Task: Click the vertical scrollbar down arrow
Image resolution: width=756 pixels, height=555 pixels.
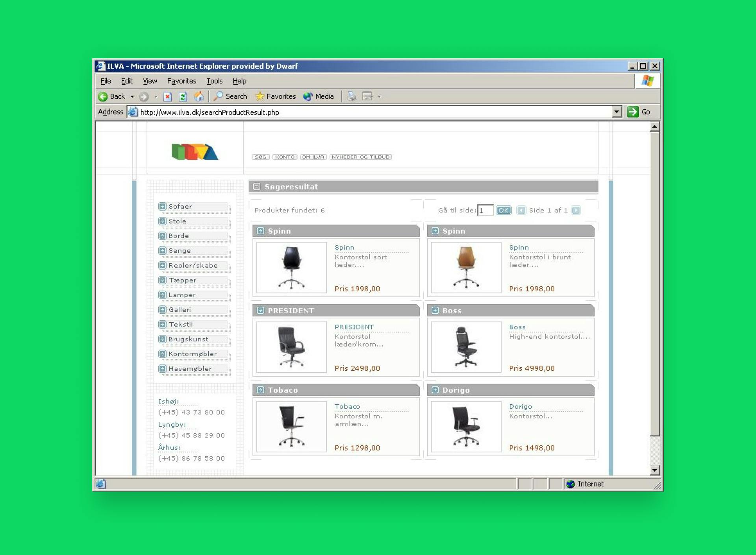Action: coord(654,470)
